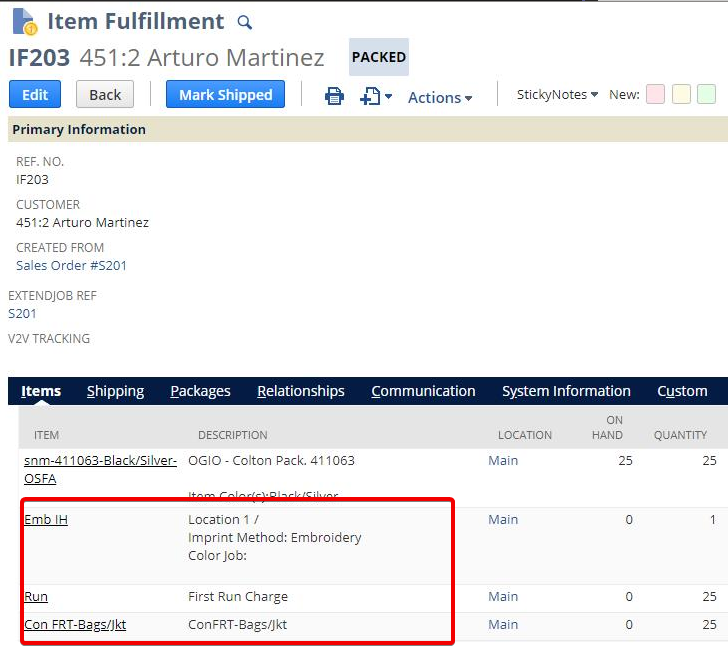728x663 pixels.
Task: Click the Back button
Action: point(105,94)
